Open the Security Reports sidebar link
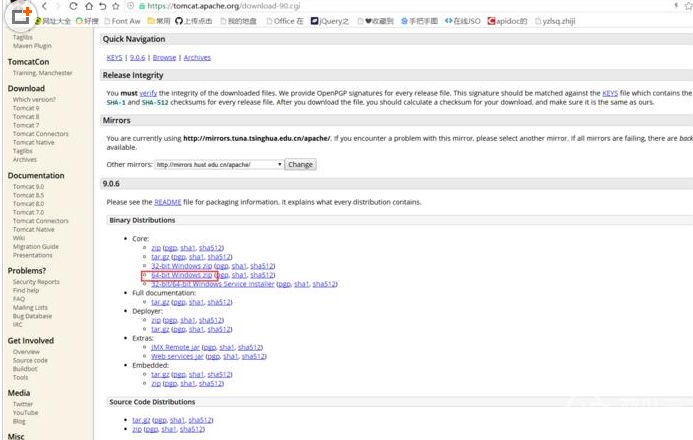 36,282
